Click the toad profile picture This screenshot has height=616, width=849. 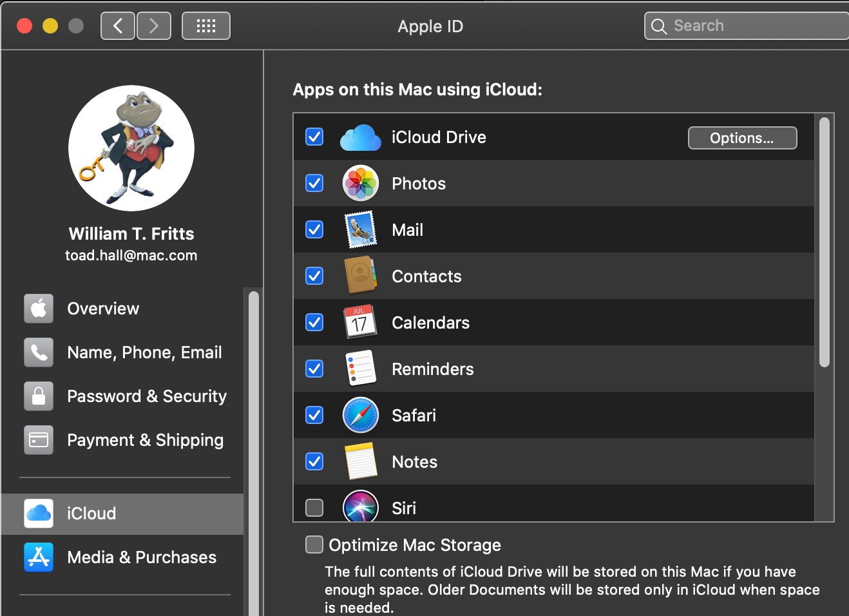pos(131,148)
